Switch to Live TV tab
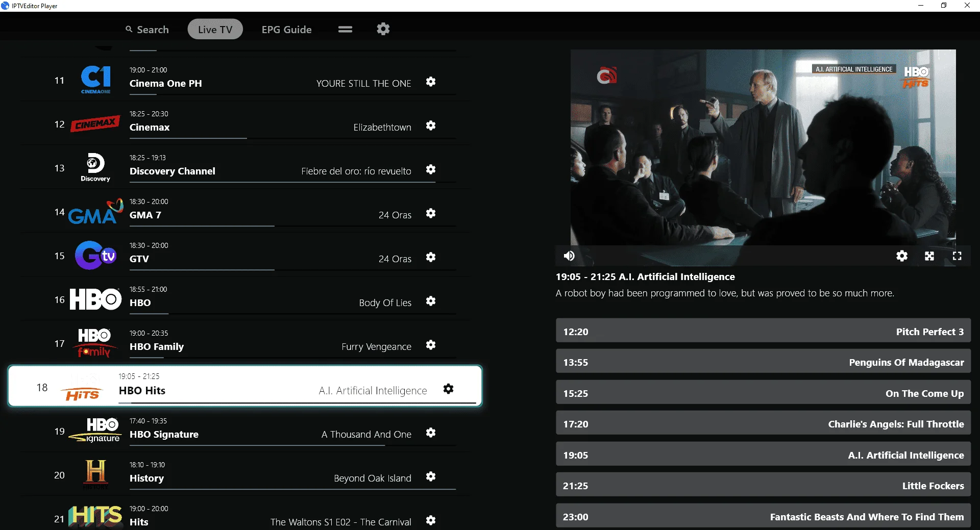The image size is (980, 530). [x=215, y=30]
